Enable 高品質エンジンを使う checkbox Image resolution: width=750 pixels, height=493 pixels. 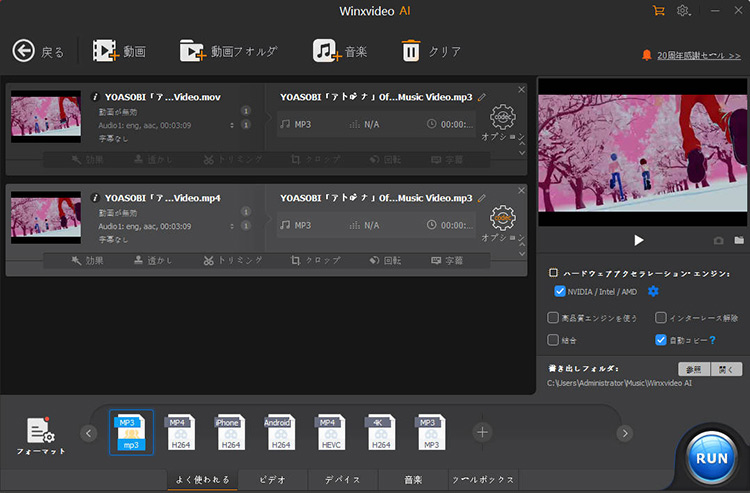[x=553, y=318]
